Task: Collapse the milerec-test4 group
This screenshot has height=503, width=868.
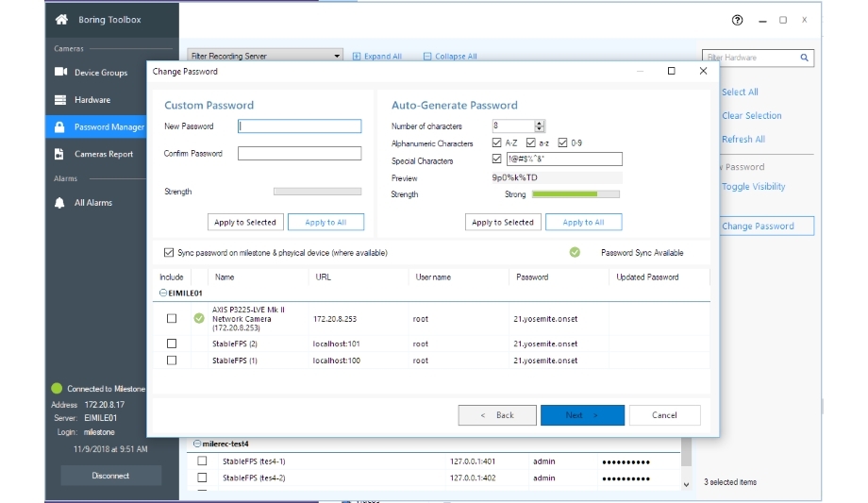Action: [196, 444]
